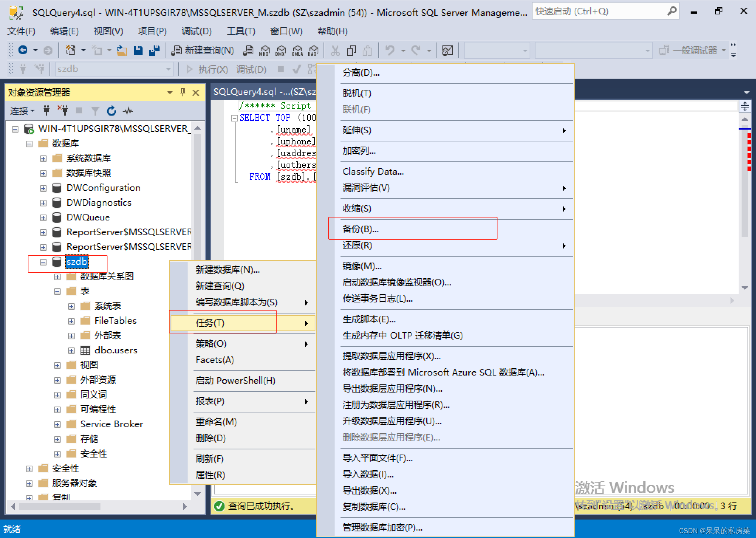Viewport: 756px width, 538px height.
Task: Click 任务(T) in the context menu
Action: click(243, 323)
